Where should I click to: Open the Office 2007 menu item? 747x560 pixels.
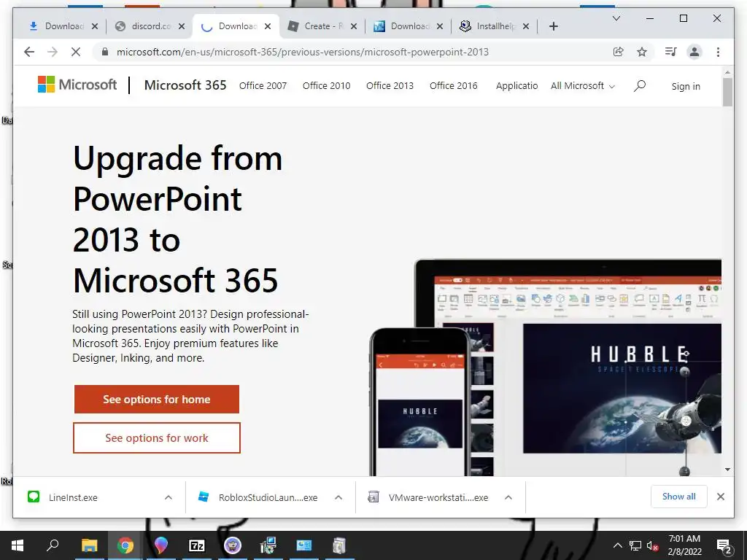pos(263,86)
